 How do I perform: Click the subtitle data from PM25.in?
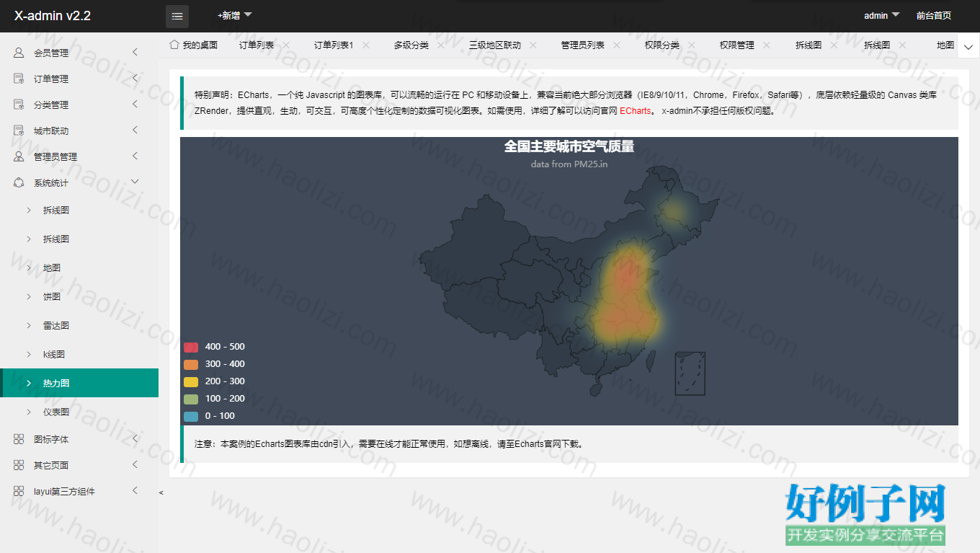tap(569, 164)
